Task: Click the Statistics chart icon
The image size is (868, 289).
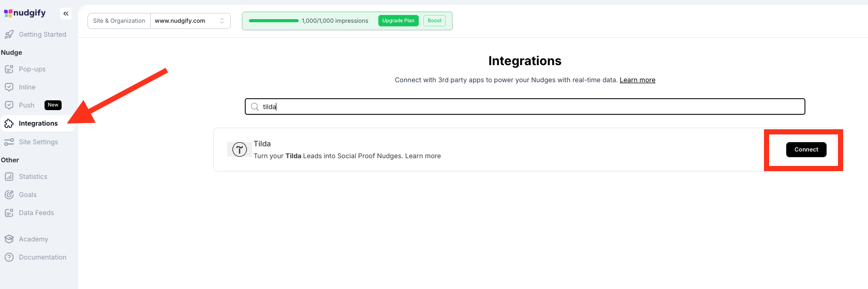Action: [9, 177]
